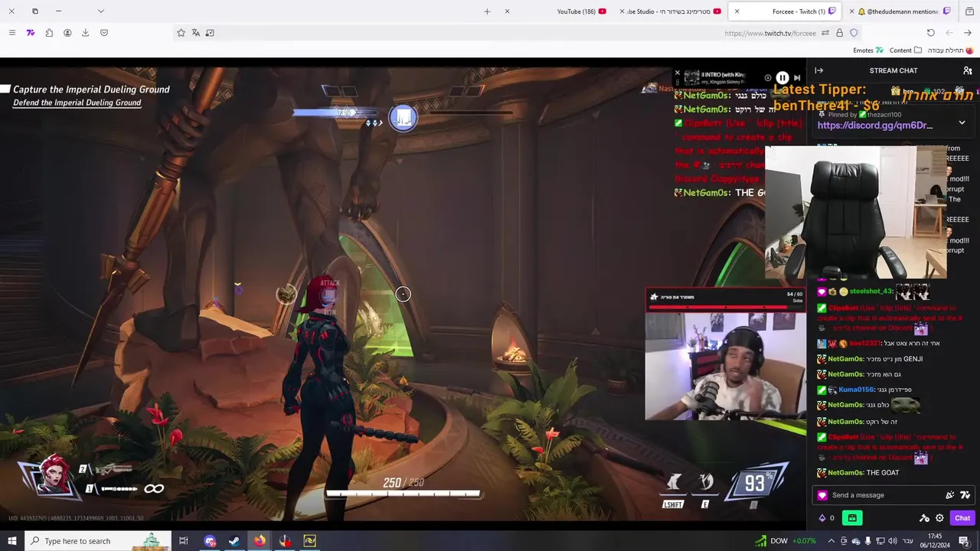Open the Windows notification center
Viewport: 980px width, 551px height.
tap(965, 541)
